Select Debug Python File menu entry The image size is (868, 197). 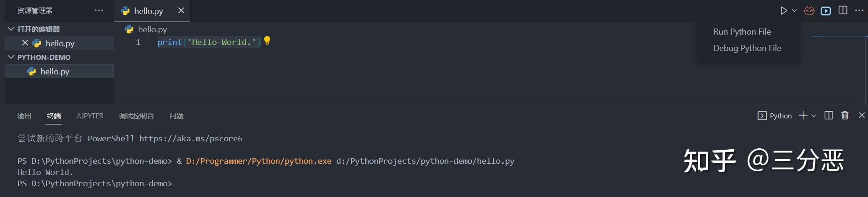(747, 48)
